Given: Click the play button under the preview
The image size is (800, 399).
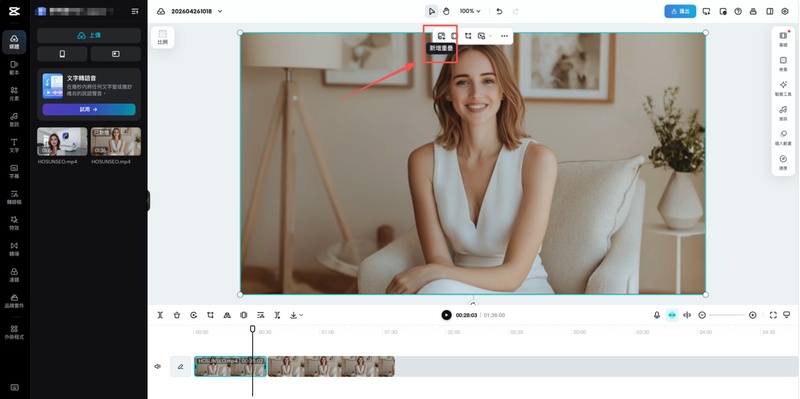Looking at the screenshot, I should (446, 315).
